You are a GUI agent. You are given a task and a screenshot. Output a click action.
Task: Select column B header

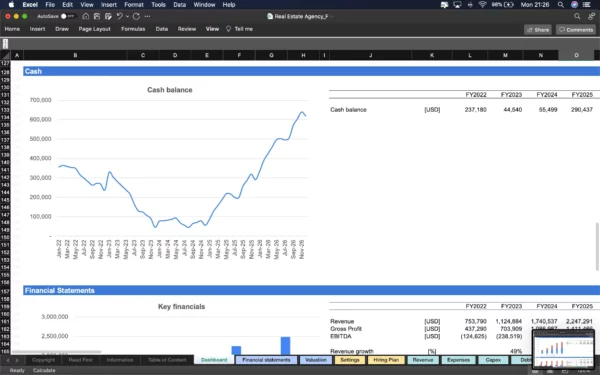coord(75,55)
